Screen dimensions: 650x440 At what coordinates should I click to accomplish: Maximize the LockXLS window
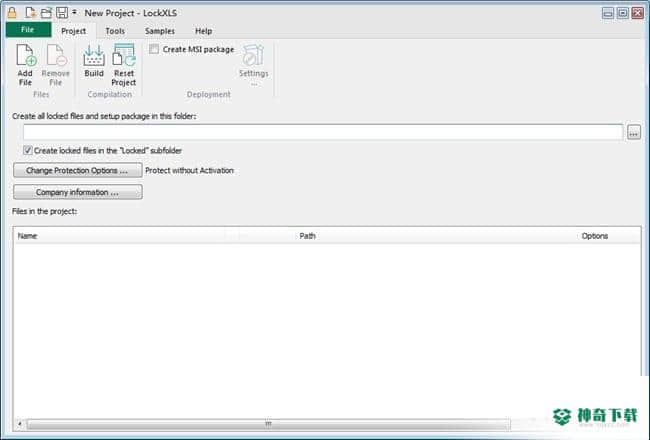[x=622, y=13]
